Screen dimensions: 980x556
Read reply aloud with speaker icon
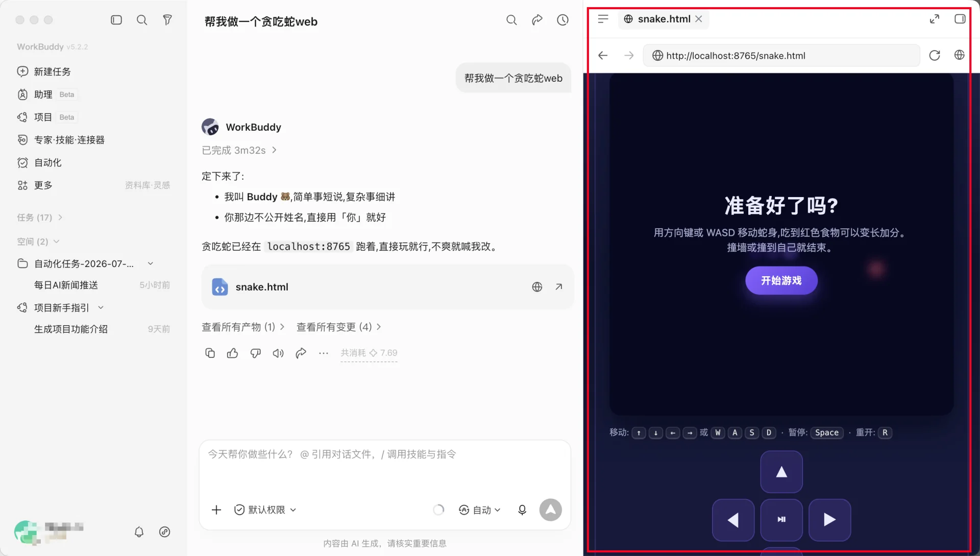coord(278,353)
